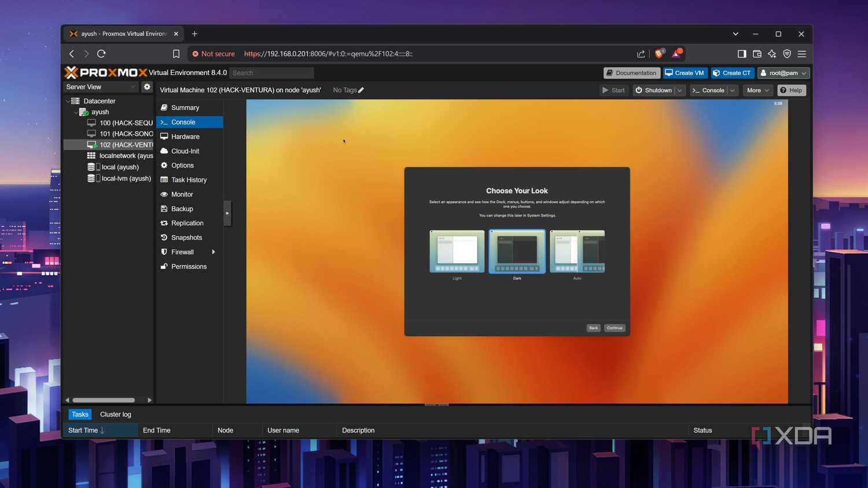Image resolution: width=868 pixels, height=488 pixels.
Task: Toggle the browser sidebar panel icon
Action: pos(742,54)
